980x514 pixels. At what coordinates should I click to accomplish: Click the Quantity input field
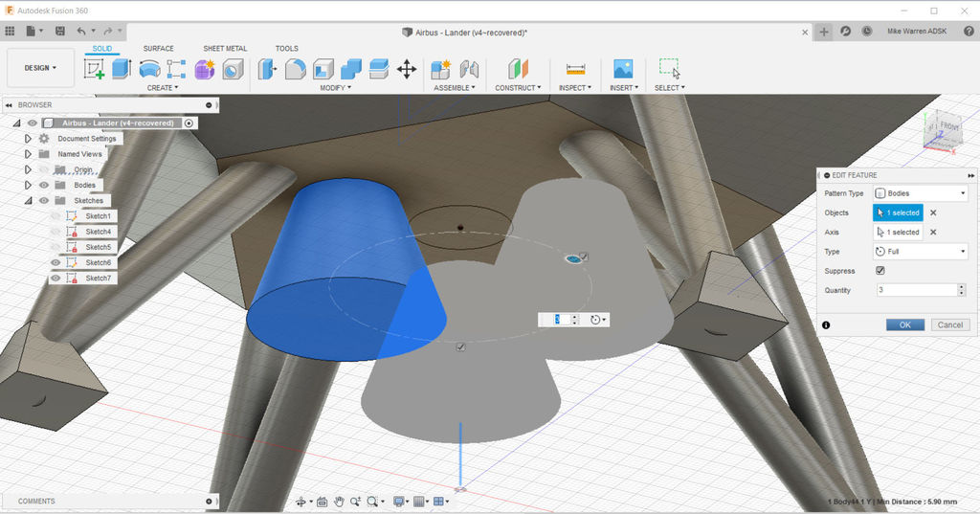coord(914,290)
